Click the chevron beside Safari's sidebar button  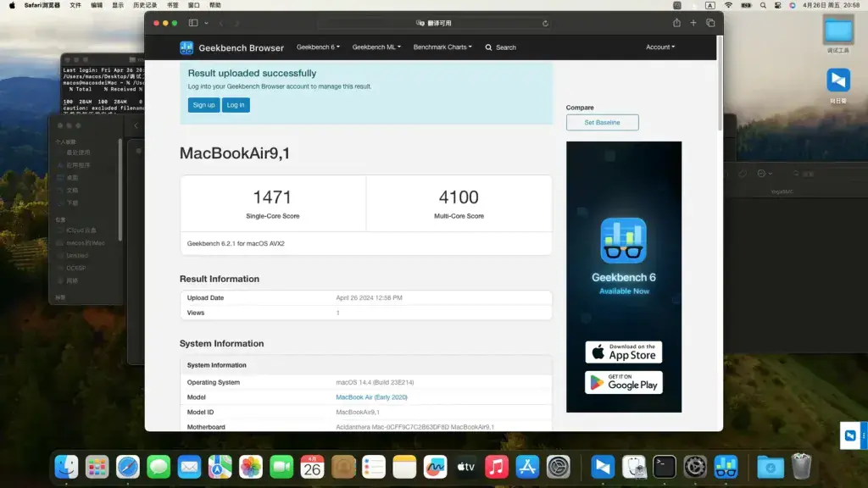[x=206, y=23]
